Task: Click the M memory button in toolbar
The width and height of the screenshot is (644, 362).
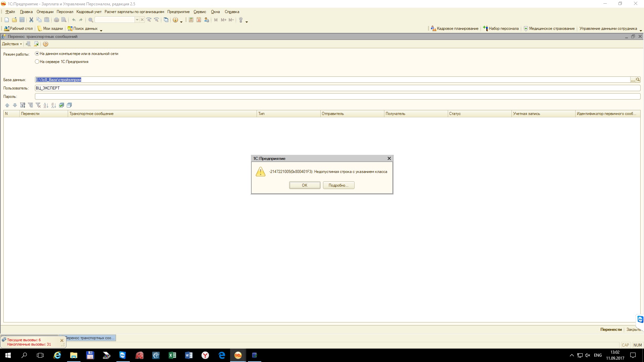Action: (x=216, y=20)
